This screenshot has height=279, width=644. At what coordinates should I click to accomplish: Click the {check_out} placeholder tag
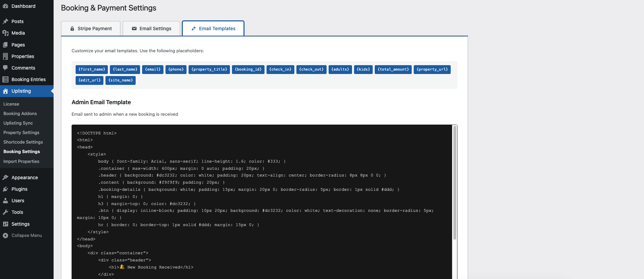click(311, 70)
